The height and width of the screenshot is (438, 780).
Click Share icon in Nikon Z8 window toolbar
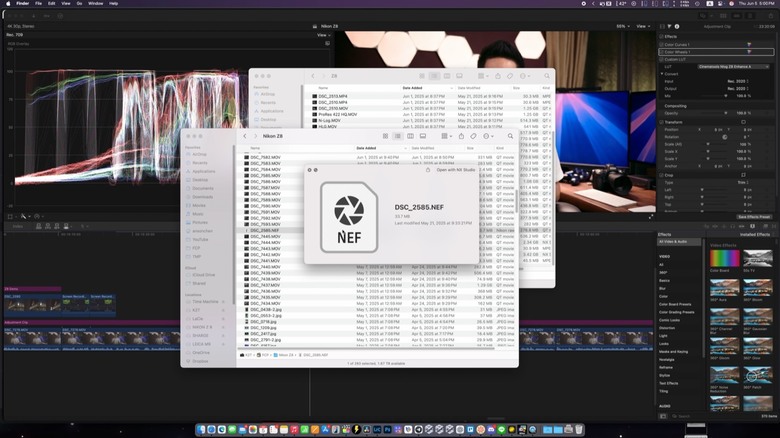tap(461, 136)
